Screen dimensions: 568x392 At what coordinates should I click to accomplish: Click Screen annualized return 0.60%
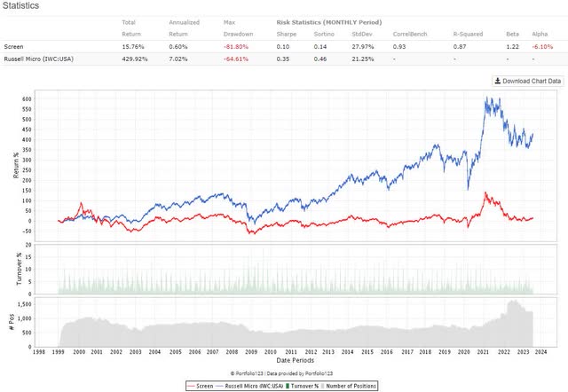tap(178, 47)
